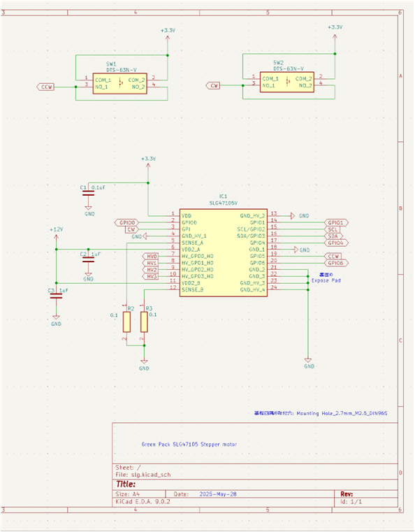415x532 pixels.
Task: Select the +3.3V power symbol feeding IC1 VDD
Action: click(148, 166)
